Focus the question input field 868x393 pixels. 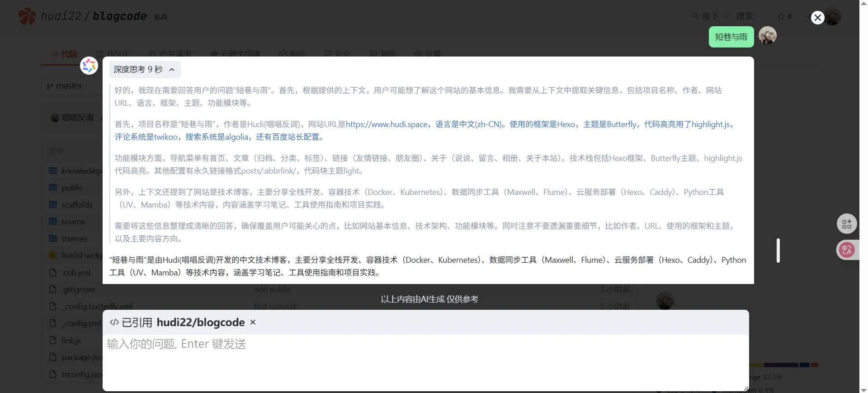pos(425,362)
